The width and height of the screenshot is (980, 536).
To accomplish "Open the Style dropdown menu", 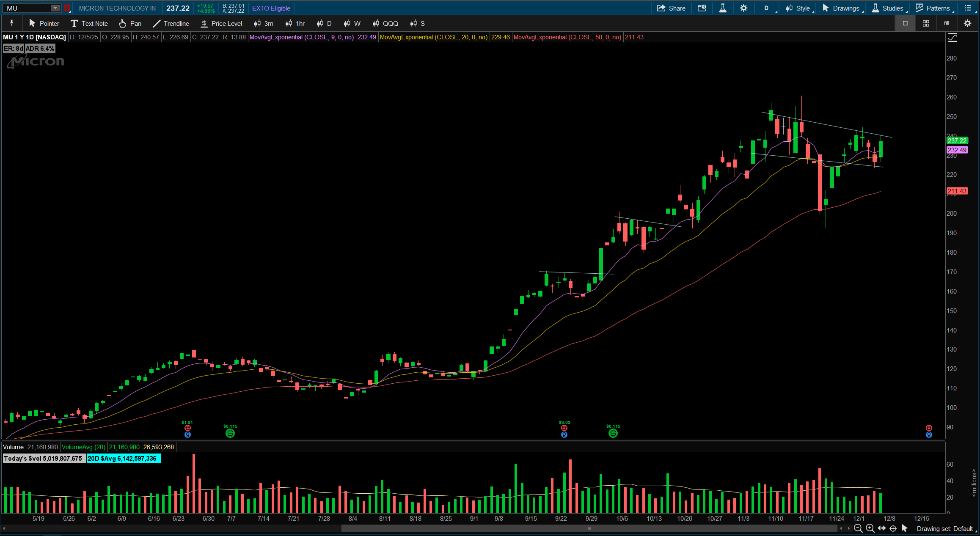I will (x=798, y=8).
